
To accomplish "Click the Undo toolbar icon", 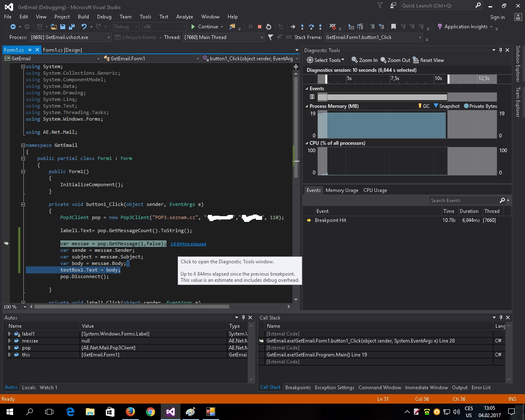I will click(84, 27).
